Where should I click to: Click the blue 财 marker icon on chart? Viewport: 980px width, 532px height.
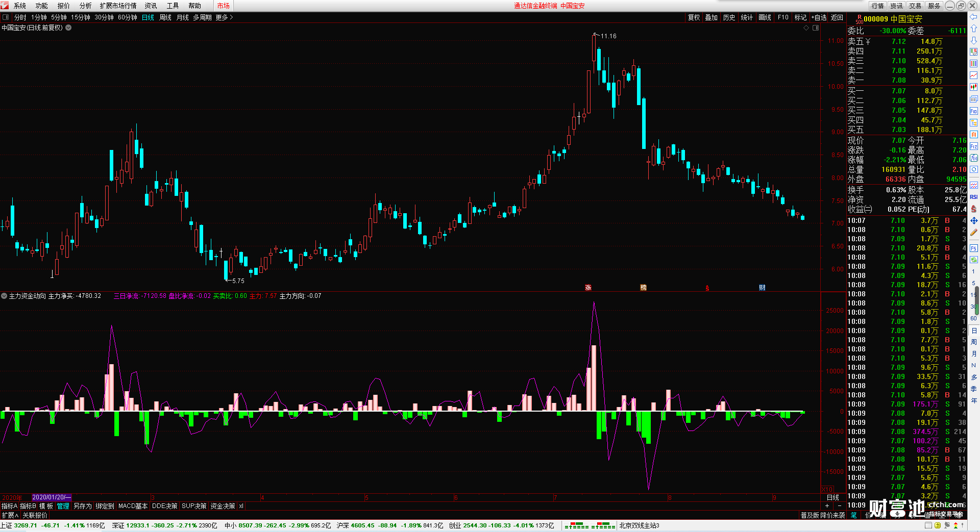tap(762, 288)
